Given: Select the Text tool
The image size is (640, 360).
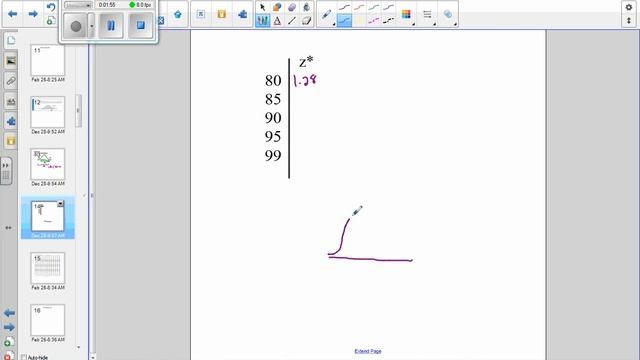Looking at the screenshot, I should [277, 20].
